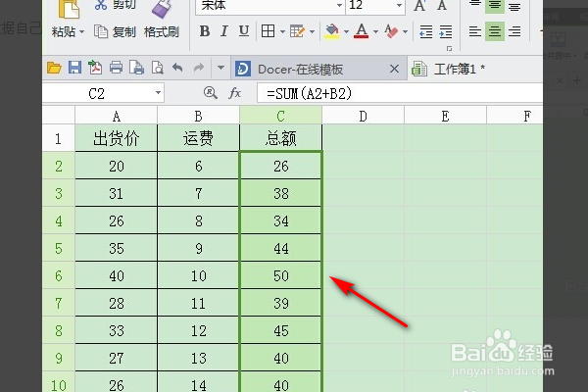This screenshot has height=392, width=588.
Task: Open the font size 12 dropdown
Action: [400, 5]
